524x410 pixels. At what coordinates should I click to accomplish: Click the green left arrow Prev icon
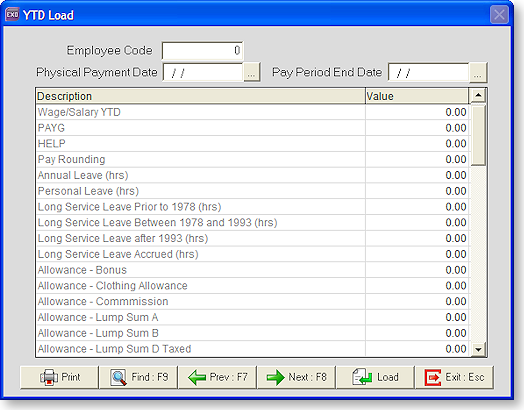197,378
